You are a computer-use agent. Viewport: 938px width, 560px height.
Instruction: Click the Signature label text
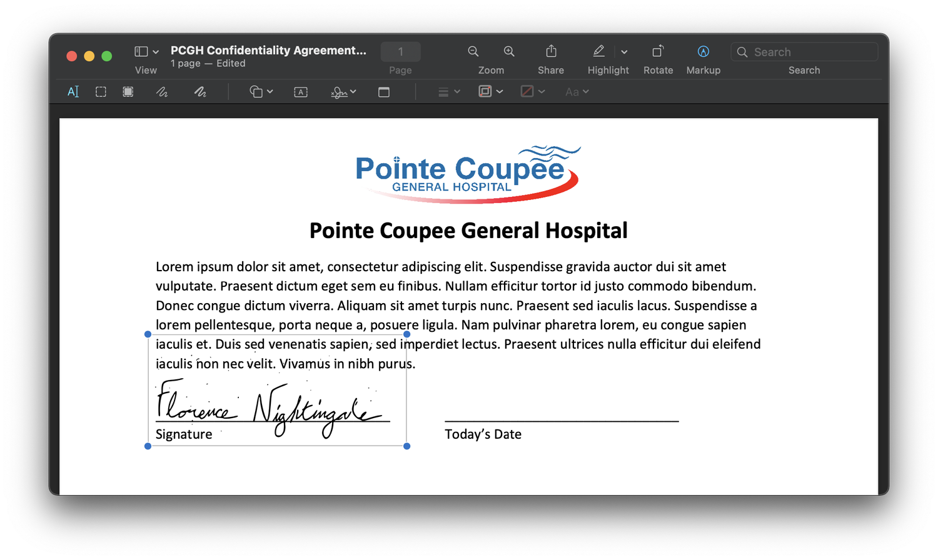click(x=184, y=434)
